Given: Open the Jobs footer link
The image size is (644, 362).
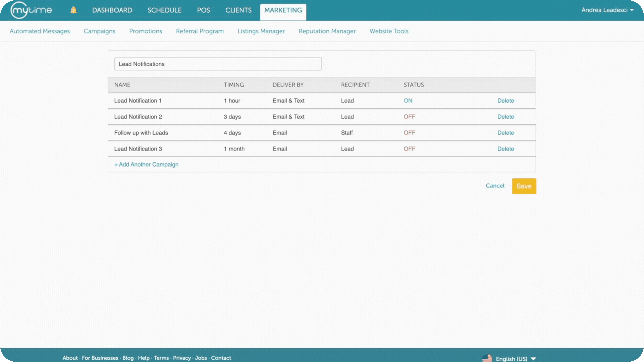Looking at the screenshot, I should coord(201,358).
